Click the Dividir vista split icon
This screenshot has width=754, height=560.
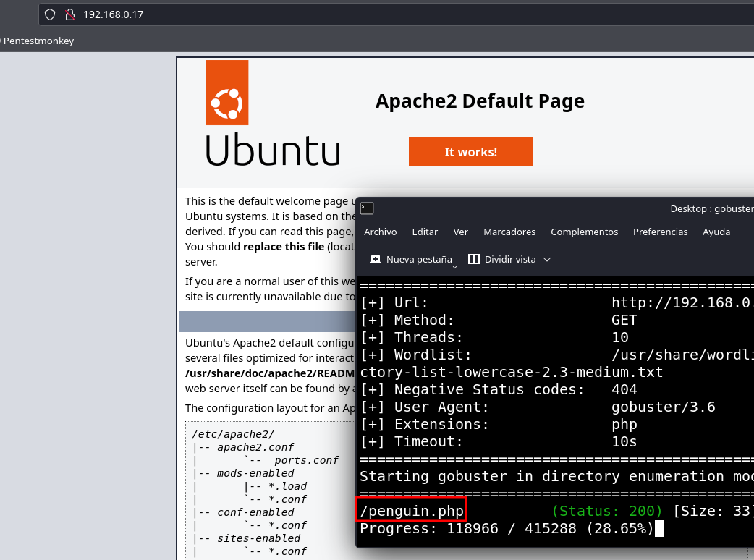474,259
